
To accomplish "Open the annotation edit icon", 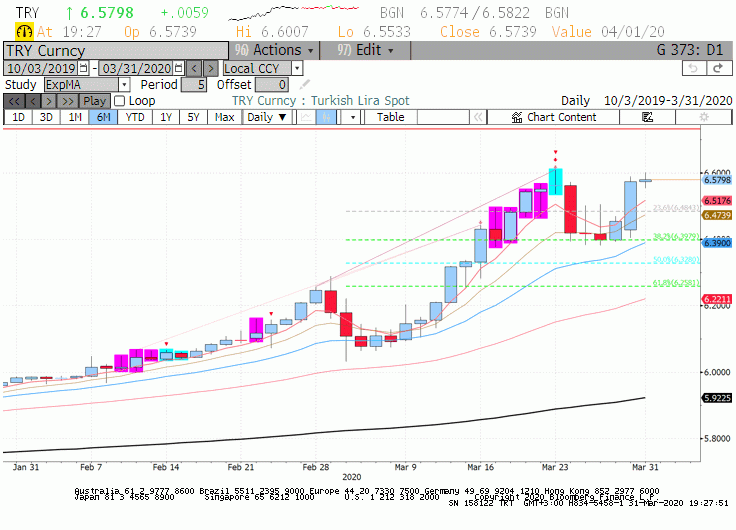I will click(x=647, y=117).
